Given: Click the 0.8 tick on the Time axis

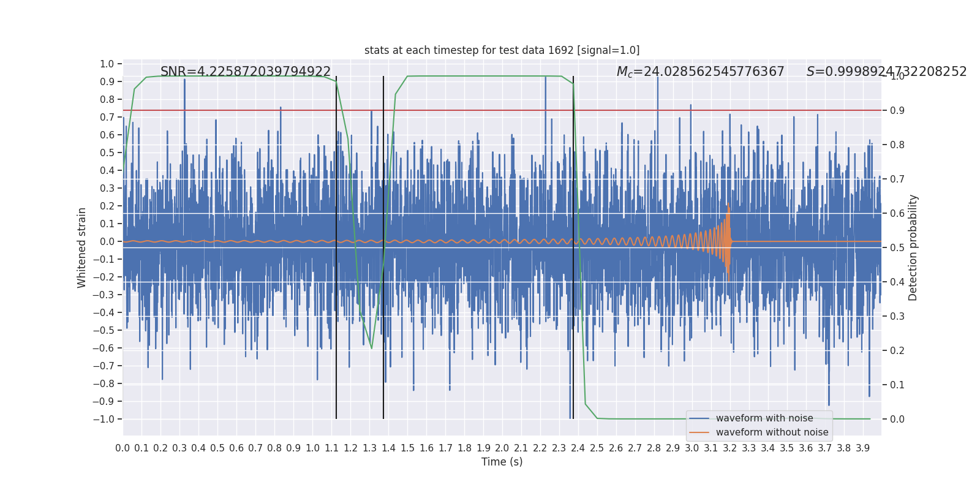Looking at the screenshot, I should 274,448.
